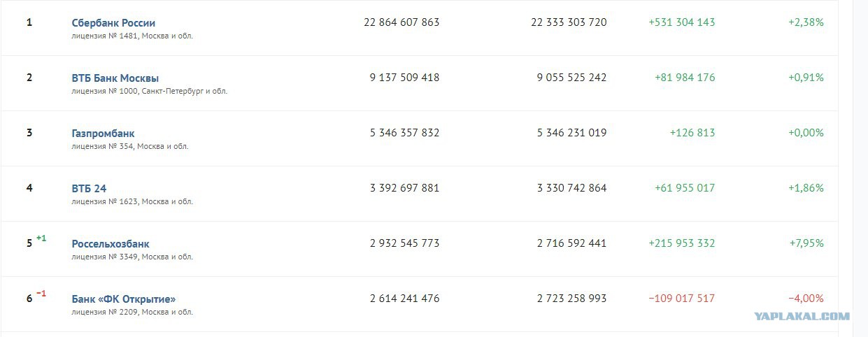Open the Сбербанк России bank link
The image size is (868, 337).
[113, 23]
